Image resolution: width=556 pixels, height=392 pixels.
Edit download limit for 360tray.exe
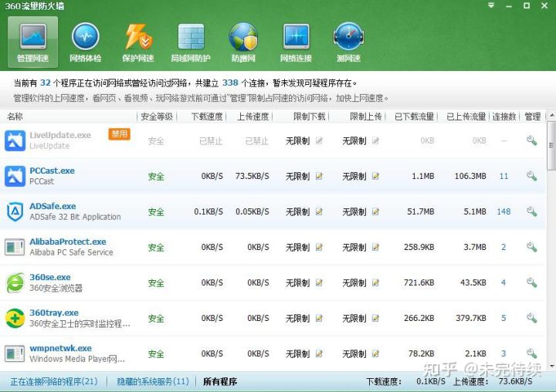(319, 318)
